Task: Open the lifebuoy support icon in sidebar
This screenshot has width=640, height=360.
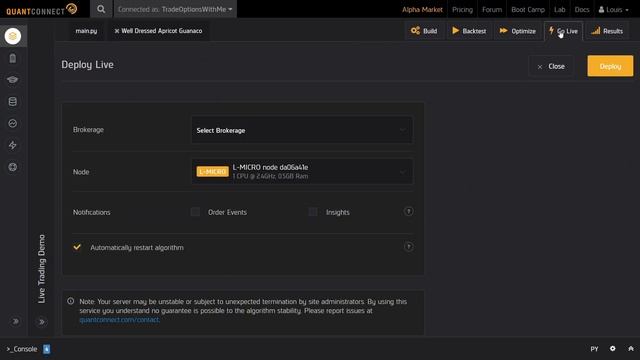Action: [13, 167]
